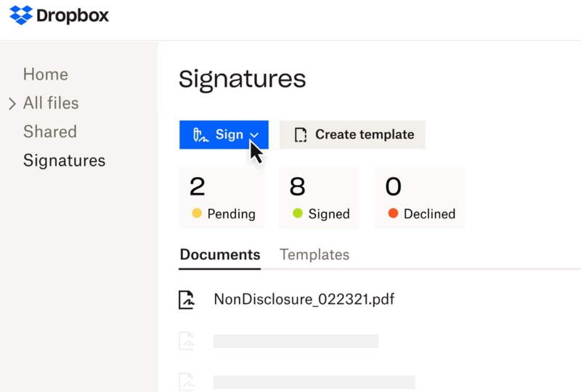Click the NonDisclosure_022321.pdf signed-file icon
The image size is (581, 392).
tap(187, 300)
